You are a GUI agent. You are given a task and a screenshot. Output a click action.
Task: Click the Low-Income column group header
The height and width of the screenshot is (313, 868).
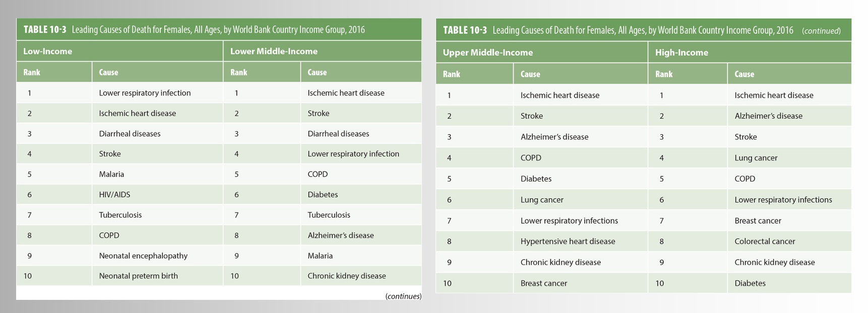pyautogui.click(x=48, y=51)
